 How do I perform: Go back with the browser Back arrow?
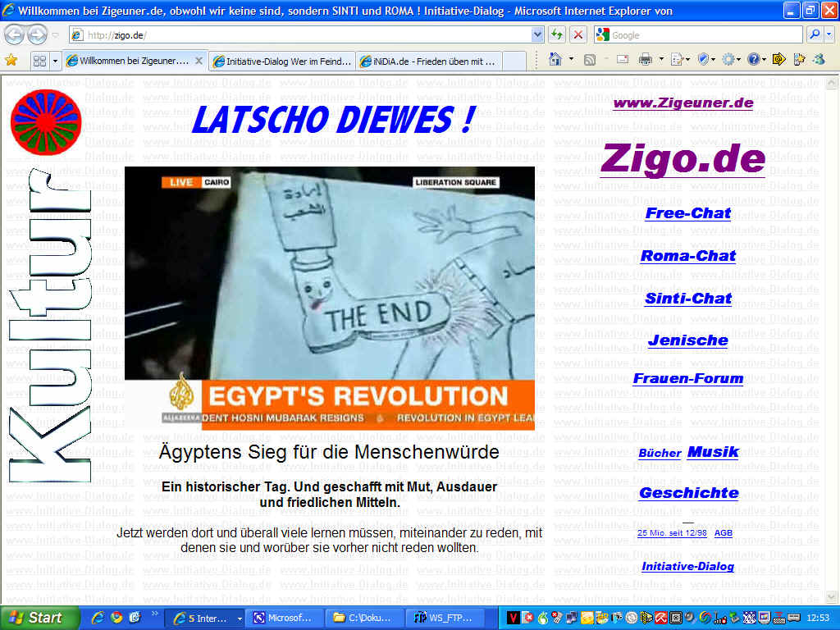(15, 35)
